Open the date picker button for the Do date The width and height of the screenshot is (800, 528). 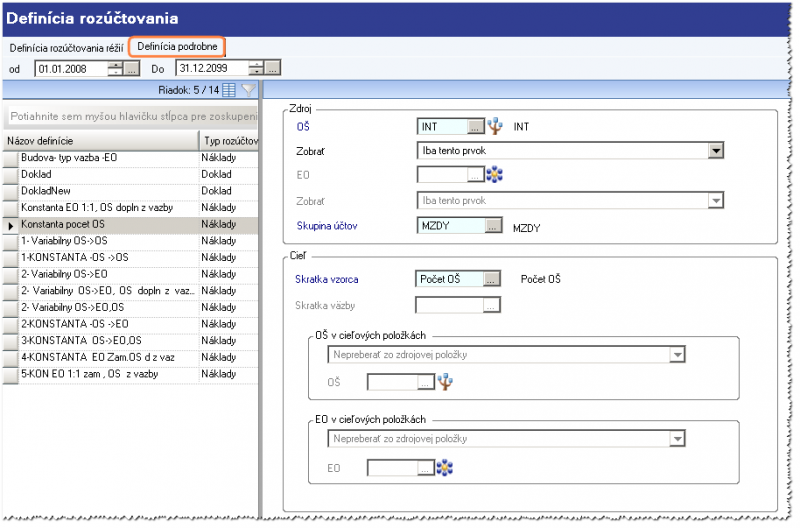[273, 68]
